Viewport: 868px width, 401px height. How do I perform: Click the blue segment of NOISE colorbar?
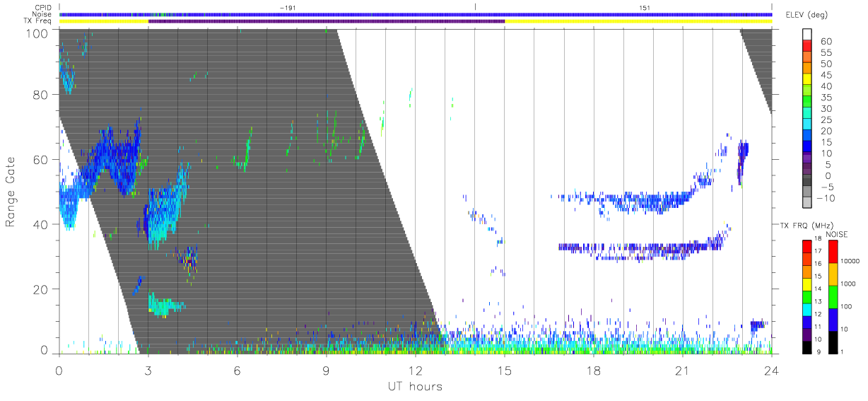833,318
